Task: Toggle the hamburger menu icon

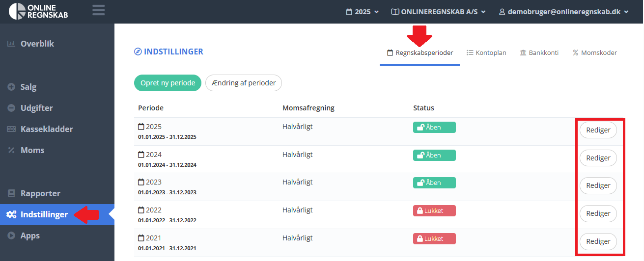Action: (99, 10)
